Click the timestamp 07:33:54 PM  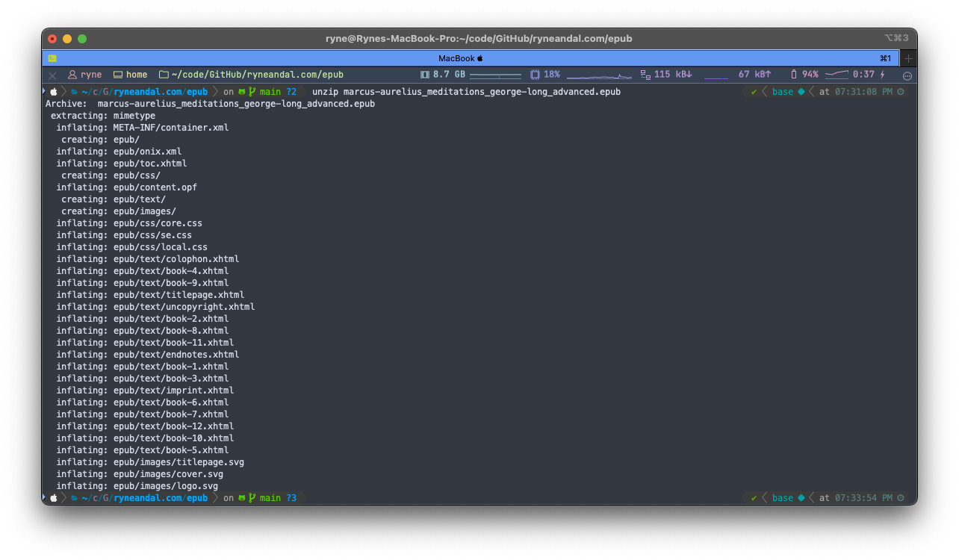click(x=863, y=498)
